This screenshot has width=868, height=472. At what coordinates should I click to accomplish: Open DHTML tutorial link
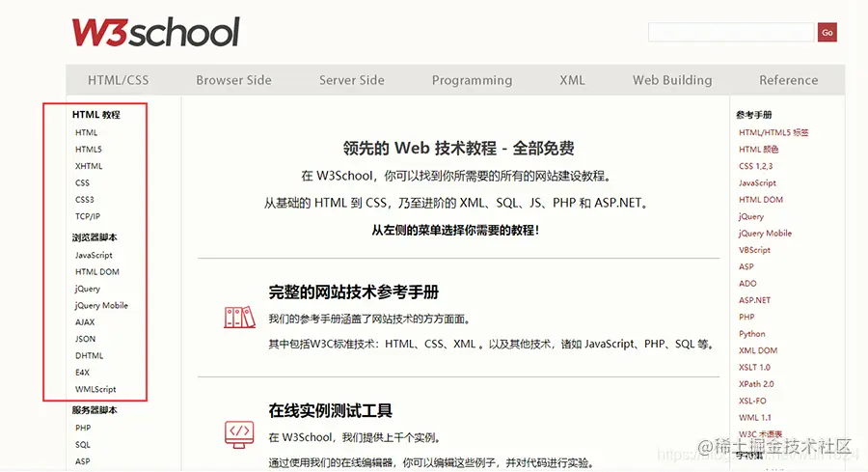(x=90, y=355)
